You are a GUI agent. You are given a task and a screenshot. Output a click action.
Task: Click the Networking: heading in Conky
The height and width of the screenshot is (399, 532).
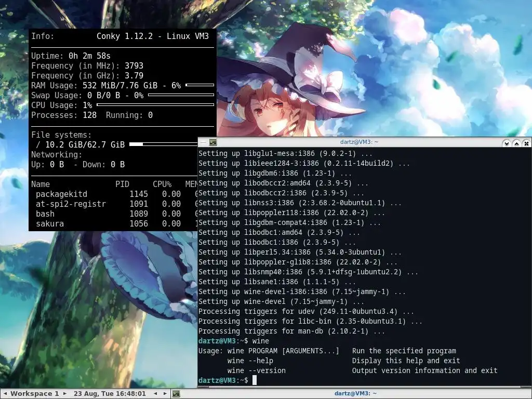coord(56,154)
